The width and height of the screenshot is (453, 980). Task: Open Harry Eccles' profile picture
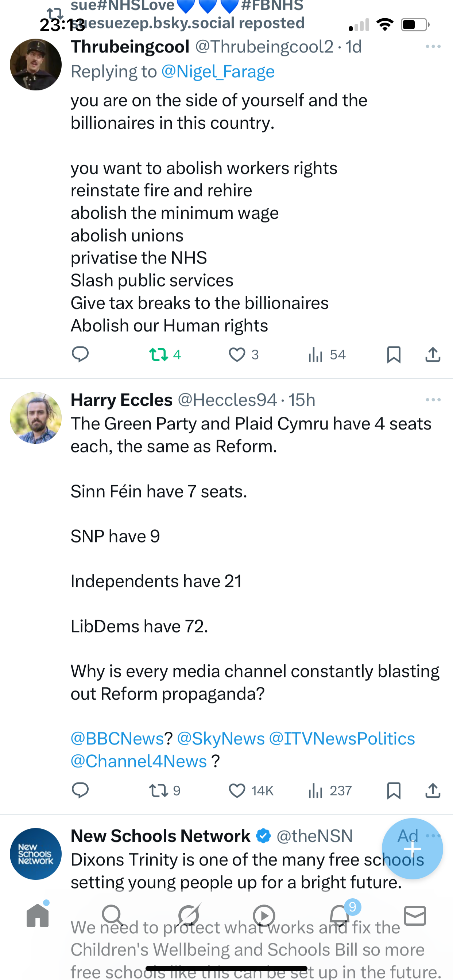pyautogui.click(x=36, y=418)
